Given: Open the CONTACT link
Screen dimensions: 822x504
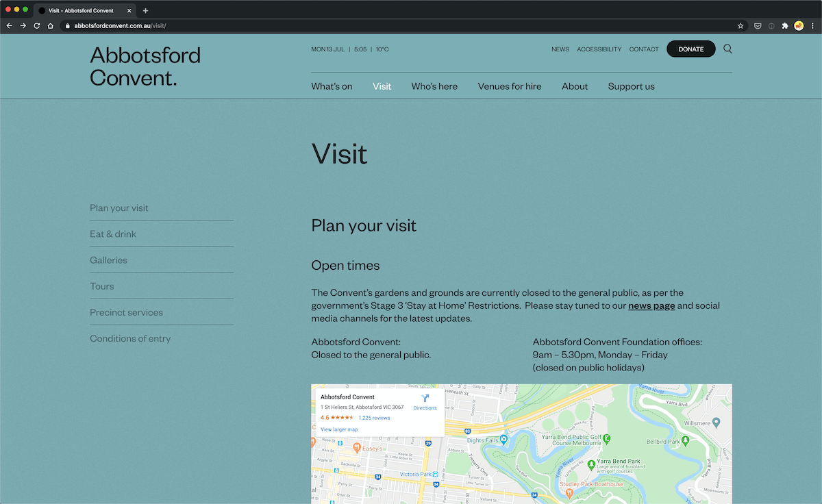Looking at the screenshot, I should (x=644, y=49).
